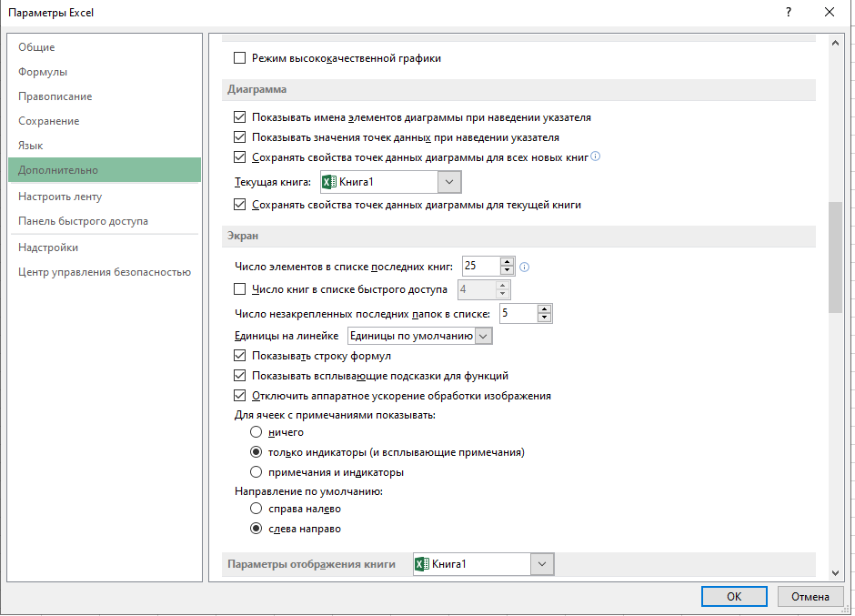
Task: Toggle showing data point values on hover
Action: [239, 137]
